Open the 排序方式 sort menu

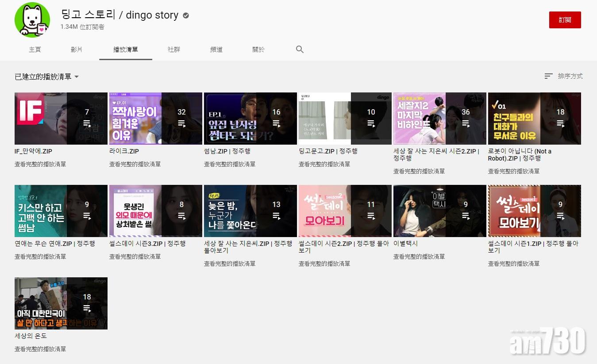[x=570, y=77]
